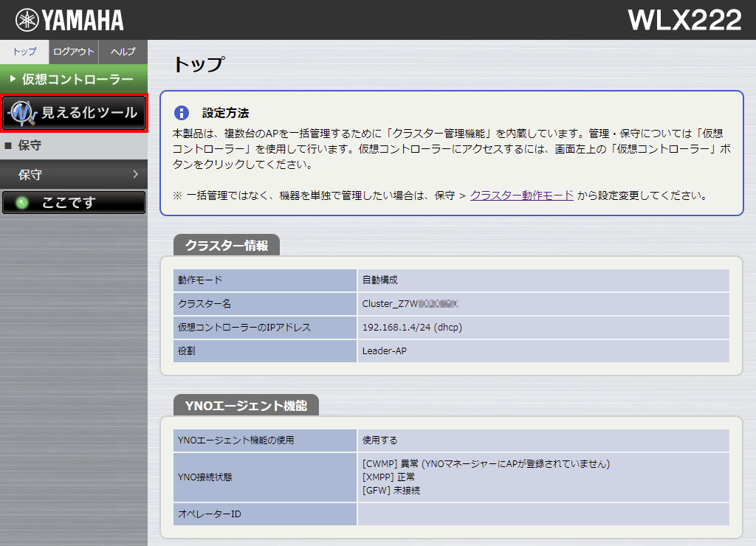This screenshot has height=546, width=756.
Task: Click the YNOエージェント機能 section header
Action: coord(245,404)
